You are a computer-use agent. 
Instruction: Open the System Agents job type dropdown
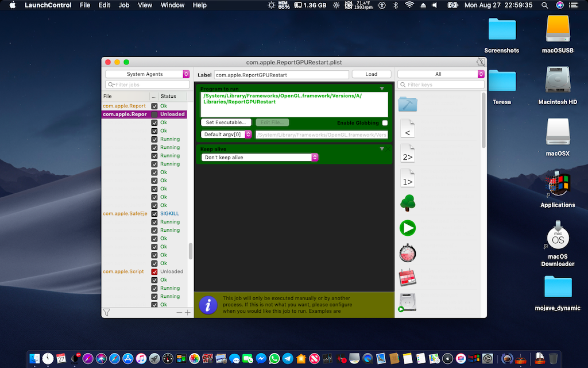coord(148,74)
